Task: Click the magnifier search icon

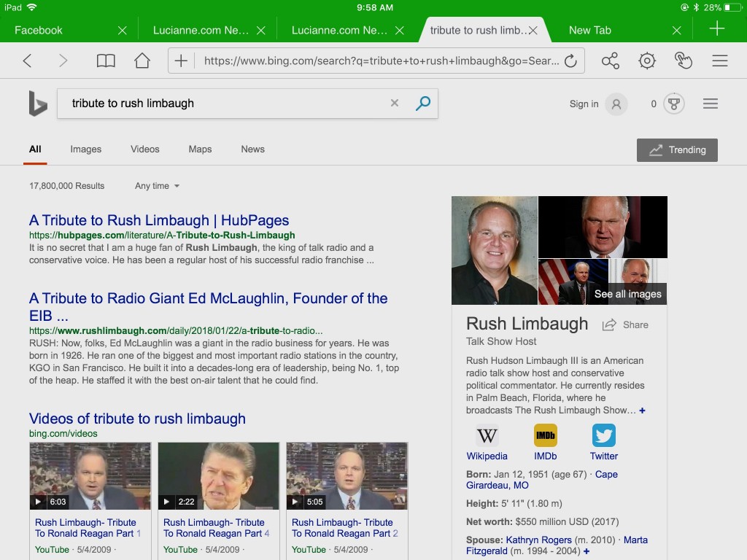Action: pyautogui.click(x=422, y=103)
